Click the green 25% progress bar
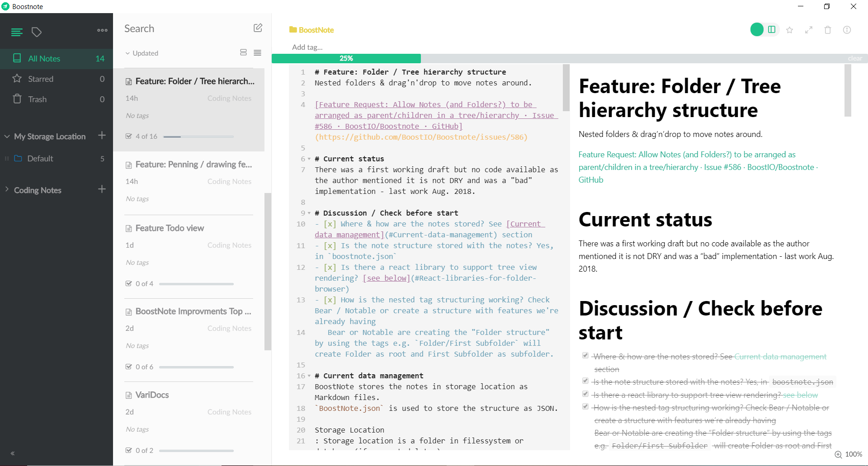 coord(346,58)
